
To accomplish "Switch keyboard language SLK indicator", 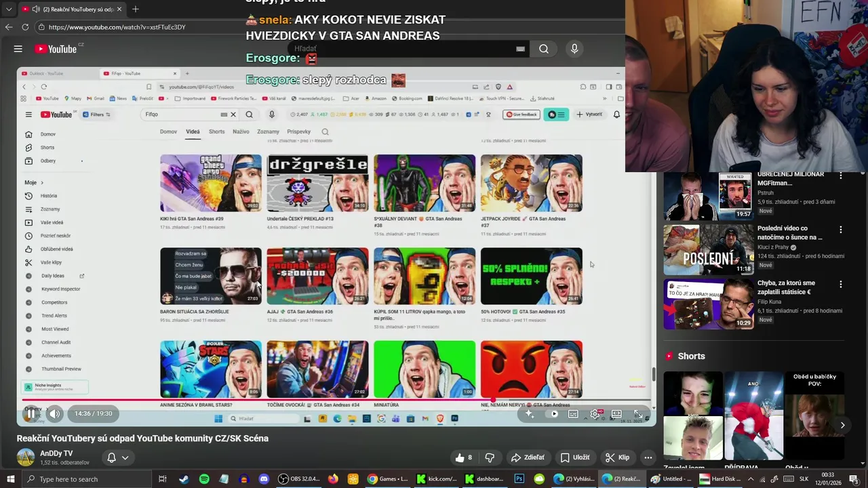I will tap(804, 479).
